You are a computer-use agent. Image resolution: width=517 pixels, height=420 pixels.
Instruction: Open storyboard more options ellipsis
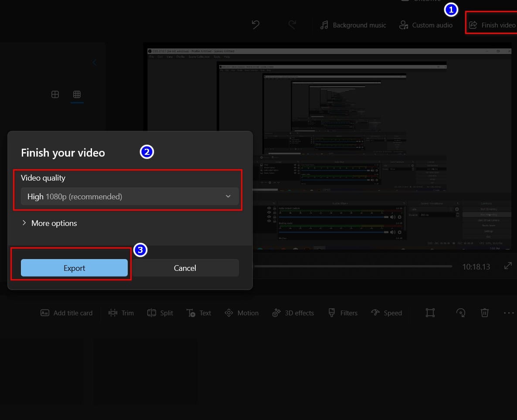(509, 313)
